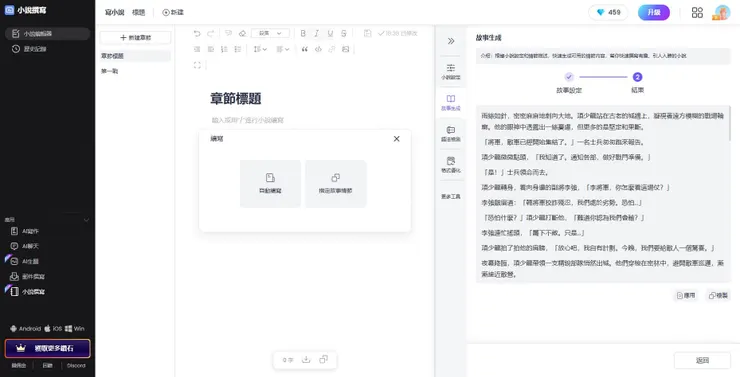The height and width of the screenshot is (377, 740).
Task: Click the 複製 button below the story
Action: click(718, 295)
